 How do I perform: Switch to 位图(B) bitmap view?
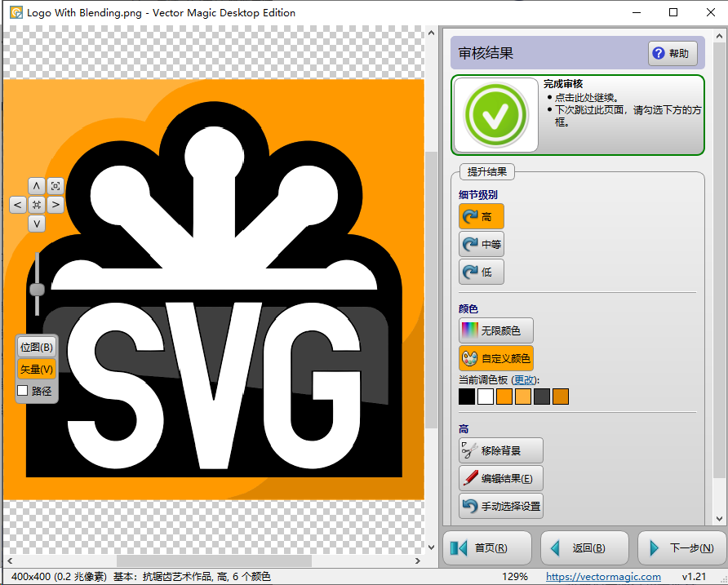37,348
